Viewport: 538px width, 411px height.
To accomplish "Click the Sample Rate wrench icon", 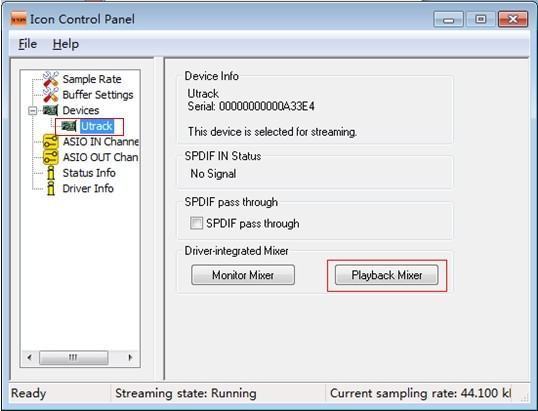I will click(51, 79).
